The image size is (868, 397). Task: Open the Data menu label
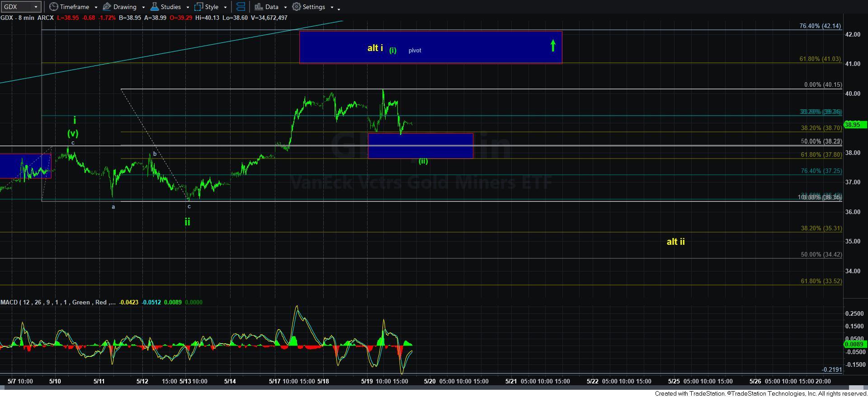272,7
